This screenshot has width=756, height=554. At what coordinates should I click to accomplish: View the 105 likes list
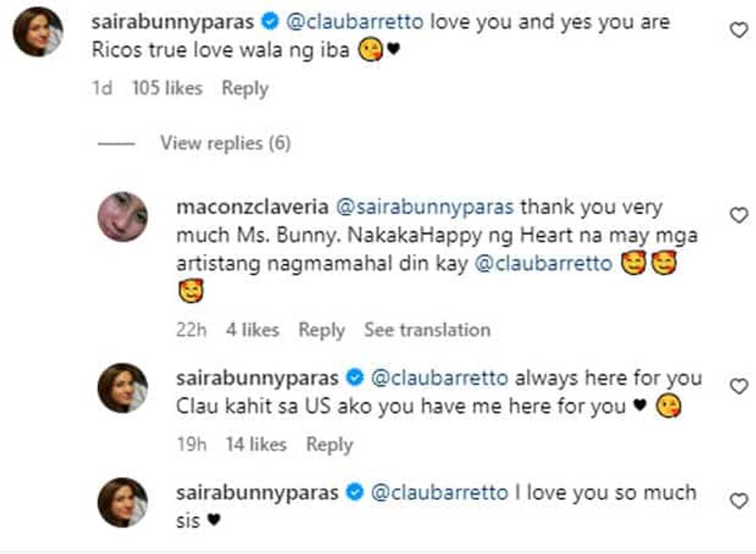tap(167, 89)
